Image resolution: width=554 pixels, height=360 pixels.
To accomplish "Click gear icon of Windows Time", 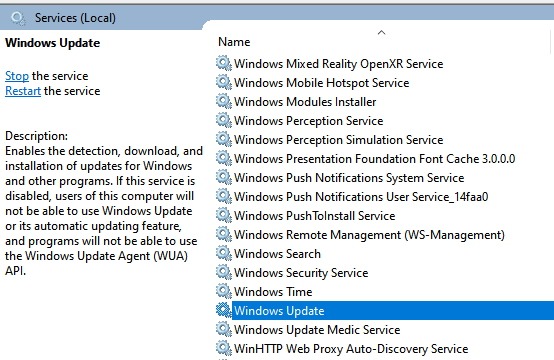I will pos(224,292).
